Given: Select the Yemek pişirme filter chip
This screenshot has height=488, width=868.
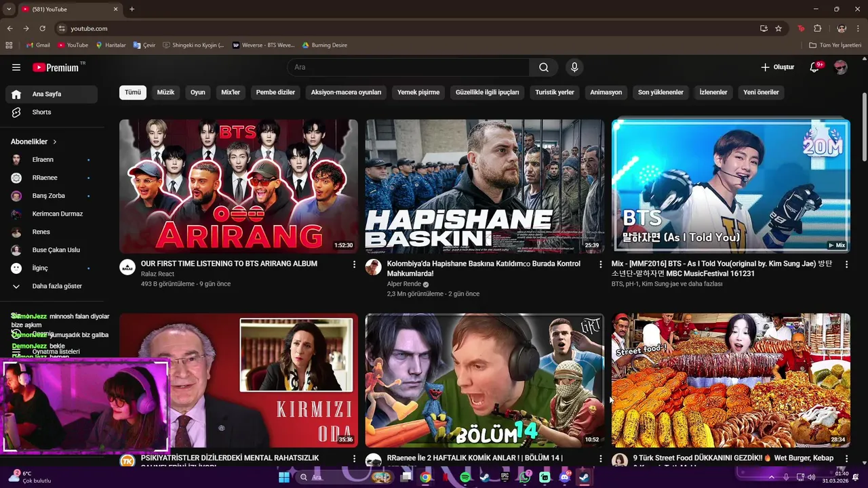Looking at the screenshot, I should point(418,92).
